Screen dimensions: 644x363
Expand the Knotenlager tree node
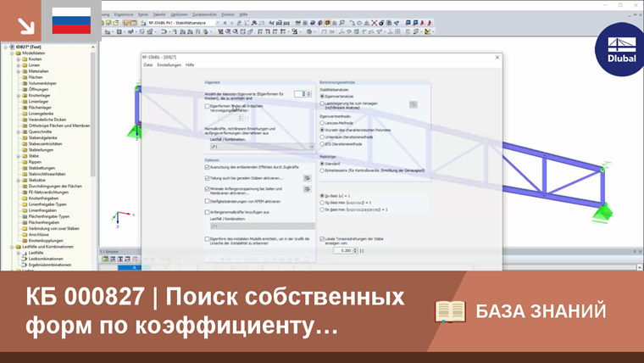[x=18, y=95]
